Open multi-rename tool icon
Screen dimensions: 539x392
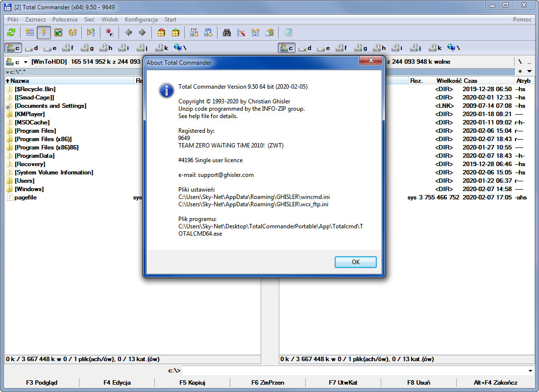[241, 33]
